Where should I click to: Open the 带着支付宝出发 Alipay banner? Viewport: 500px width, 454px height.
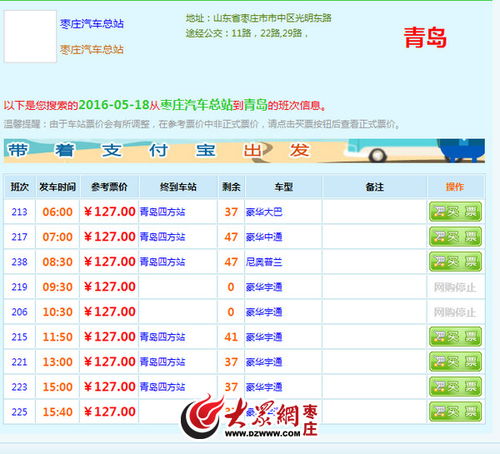tap(244, 151)
